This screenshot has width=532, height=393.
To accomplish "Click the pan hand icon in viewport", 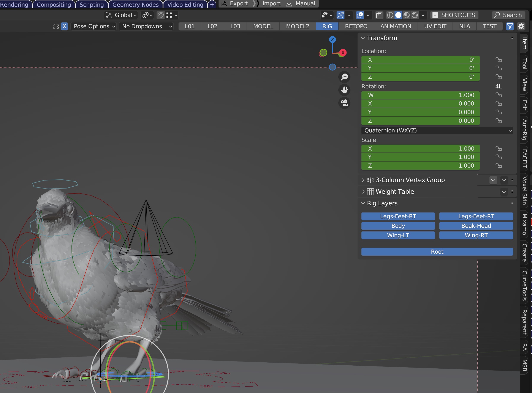I will pos(344,90).
